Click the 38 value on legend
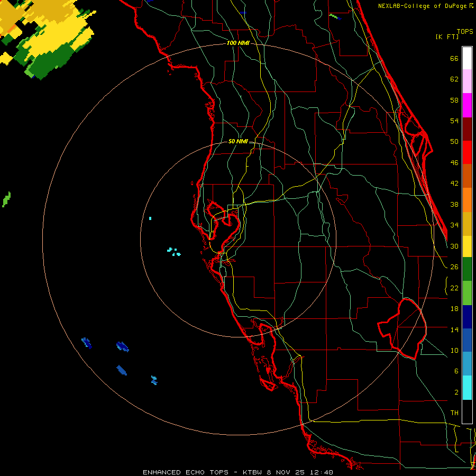 tap(454, 204)
